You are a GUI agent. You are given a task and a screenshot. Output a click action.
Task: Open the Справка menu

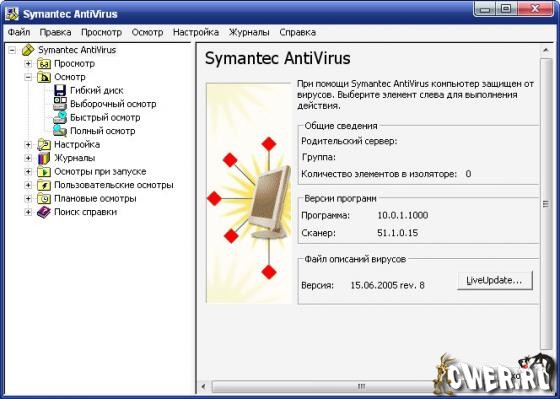click(x=298, y=33)
